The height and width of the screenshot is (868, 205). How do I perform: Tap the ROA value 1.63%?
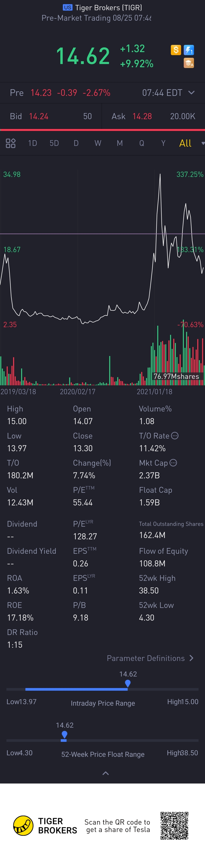(18, 590)
